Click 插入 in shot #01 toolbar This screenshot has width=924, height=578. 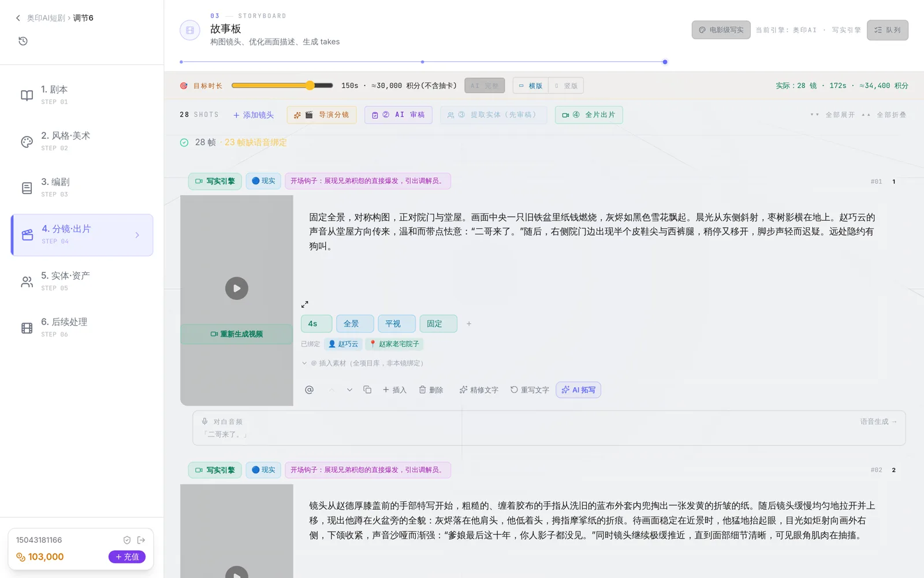pos(394,390)
